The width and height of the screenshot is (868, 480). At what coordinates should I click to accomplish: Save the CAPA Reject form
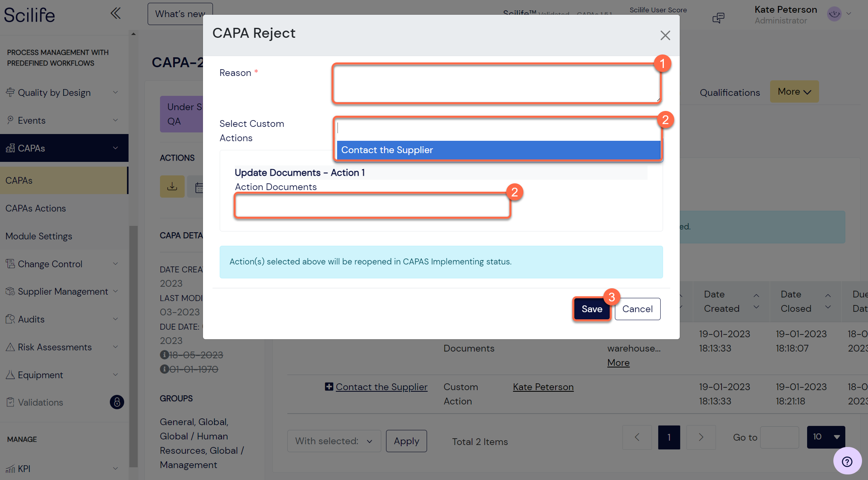click(591, 309)
